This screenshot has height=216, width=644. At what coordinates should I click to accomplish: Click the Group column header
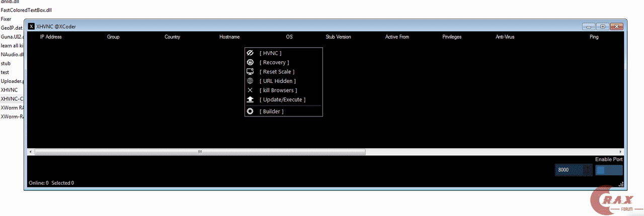click(113, 37)
